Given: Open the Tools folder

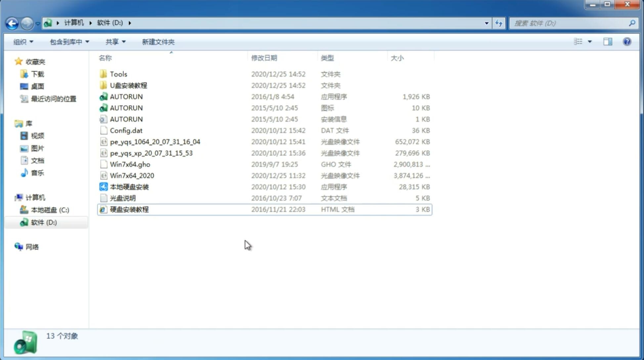Looking at the screenshot, I should 118,74.
